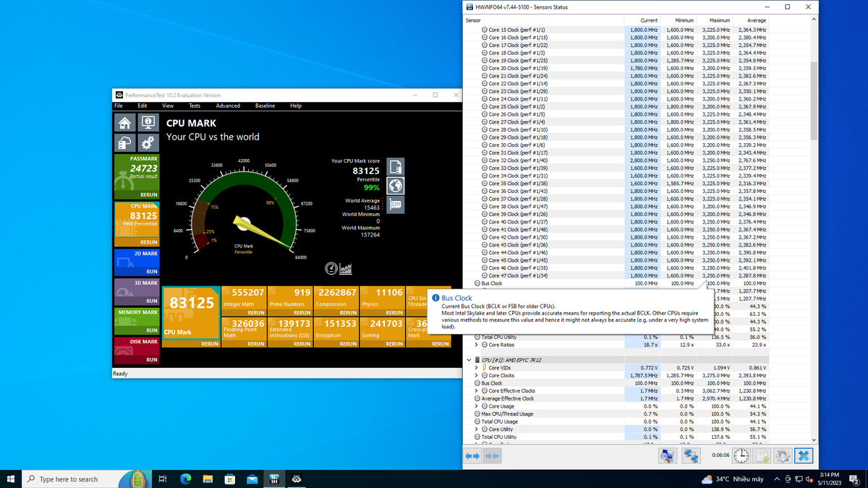Expand the Core Ratios row above CPU [#1]
This screenshot has width=868, height=488.
[x=476, y=345]
